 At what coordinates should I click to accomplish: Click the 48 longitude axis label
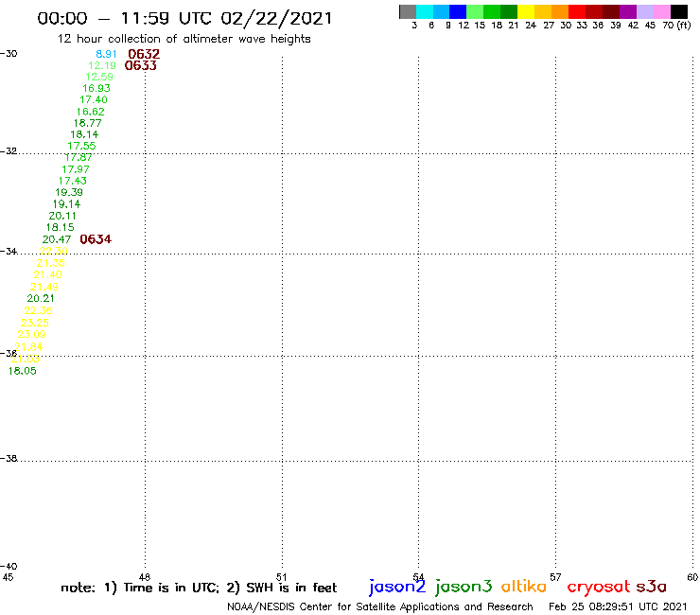(x=145, y=577)
